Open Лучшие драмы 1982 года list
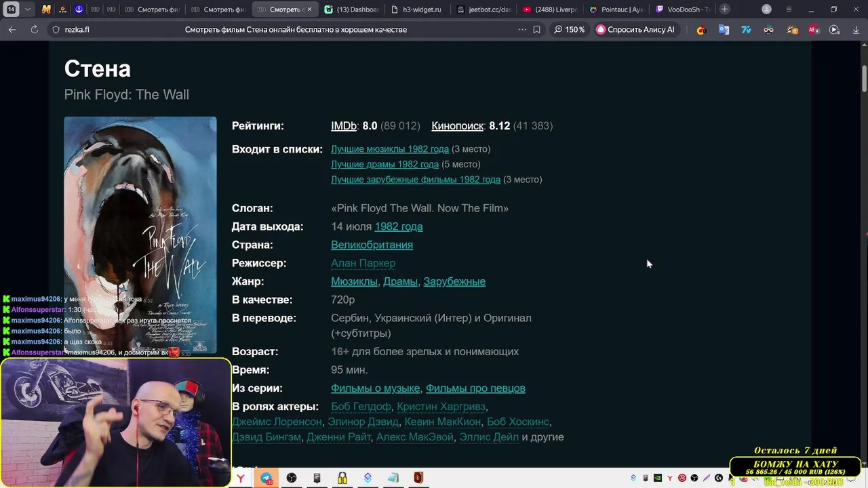Viewport: 868px width, 488px height. [x=384, y=165]
